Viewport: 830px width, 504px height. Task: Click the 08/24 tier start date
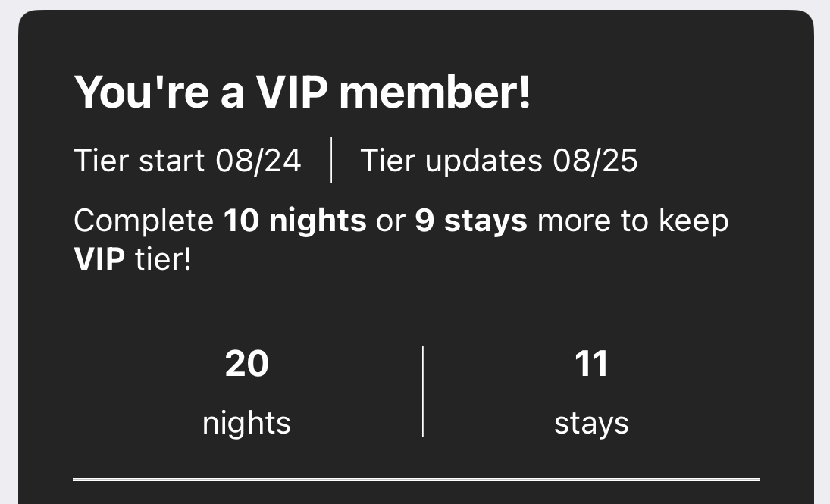[258, 161]
